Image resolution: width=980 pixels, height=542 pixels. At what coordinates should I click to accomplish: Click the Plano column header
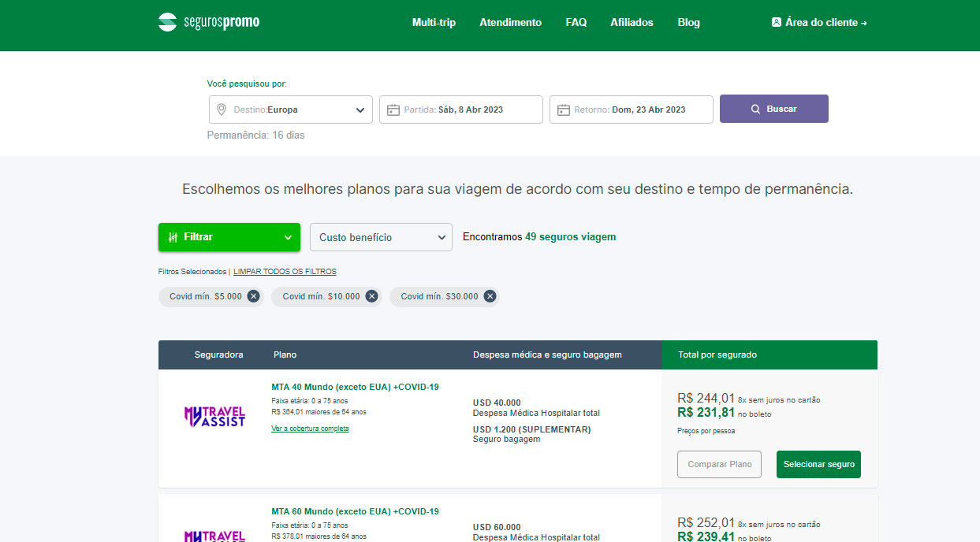click(285, 355)
